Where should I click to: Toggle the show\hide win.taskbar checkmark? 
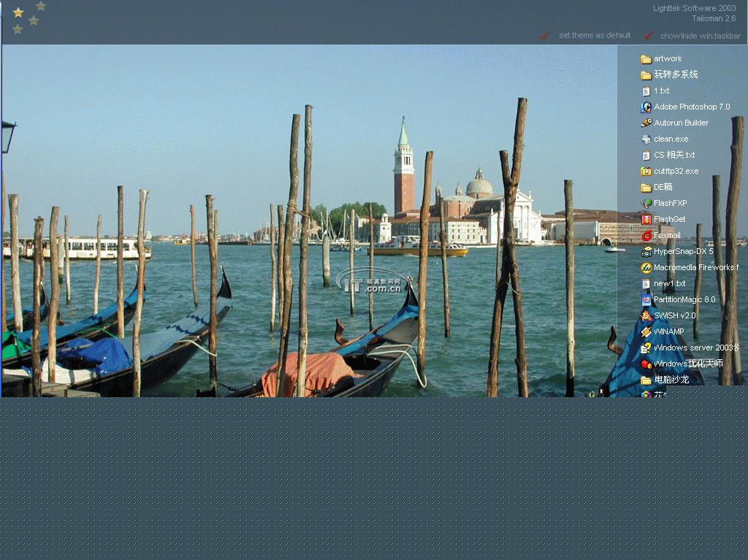[x=648, y=36]
